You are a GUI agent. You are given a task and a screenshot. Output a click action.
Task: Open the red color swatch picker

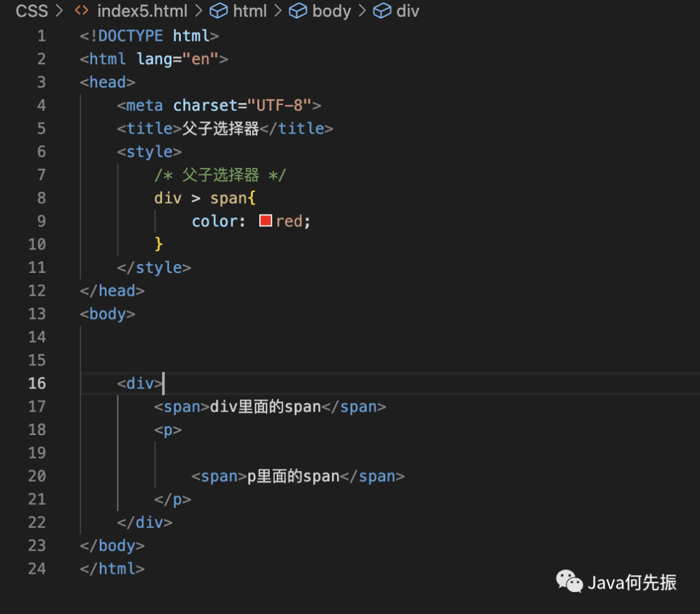click(266, 220)
